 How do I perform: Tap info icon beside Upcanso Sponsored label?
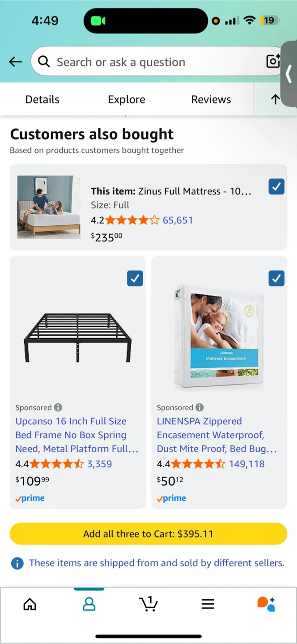click(58, 407)
